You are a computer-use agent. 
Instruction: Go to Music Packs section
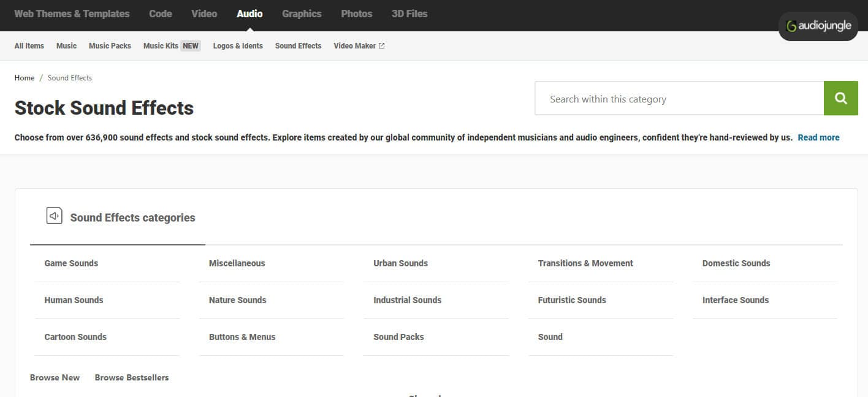tap(110, 46)
